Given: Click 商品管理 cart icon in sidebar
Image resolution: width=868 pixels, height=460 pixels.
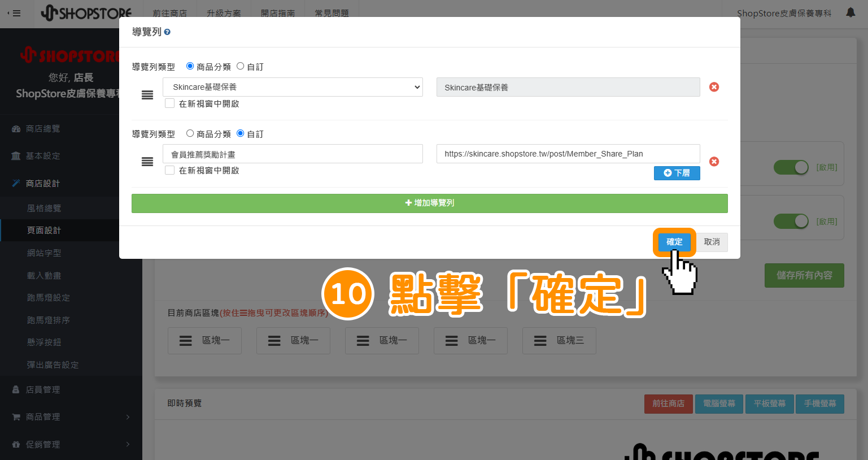Looking at the screenshot, I should coord(16,417).
